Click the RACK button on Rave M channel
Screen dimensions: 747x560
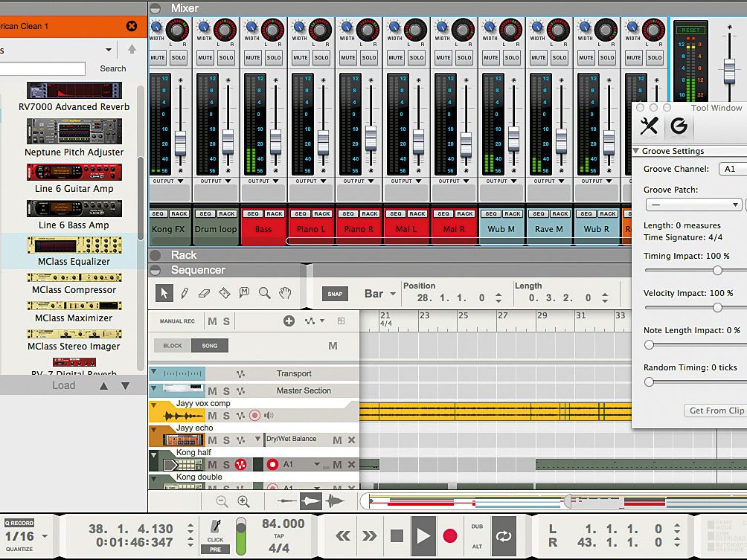click(560, 213)
